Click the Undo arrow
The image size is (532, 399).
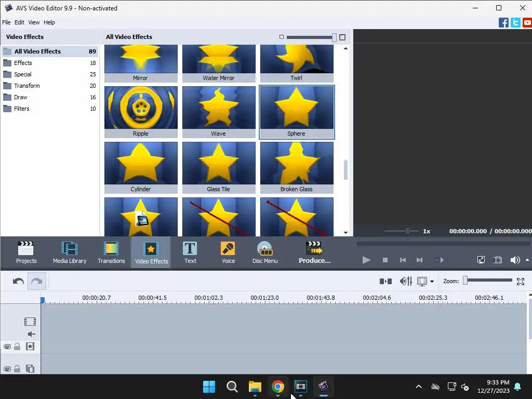[x=18, y=281]
